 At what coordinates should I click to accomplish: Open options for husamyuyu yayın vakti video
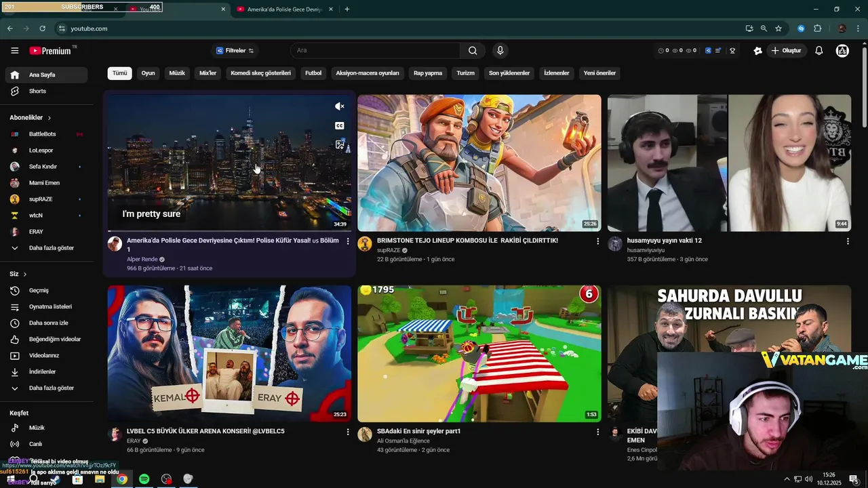point(848,241)
